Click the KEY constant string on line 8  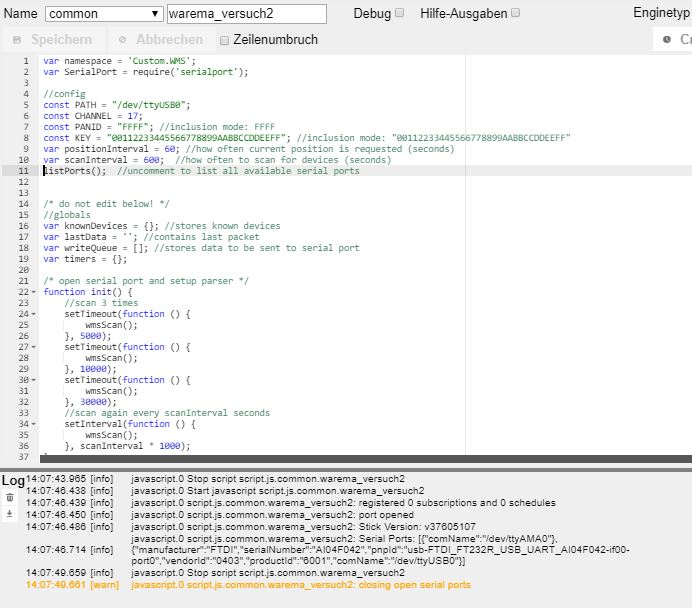point(196,138)
